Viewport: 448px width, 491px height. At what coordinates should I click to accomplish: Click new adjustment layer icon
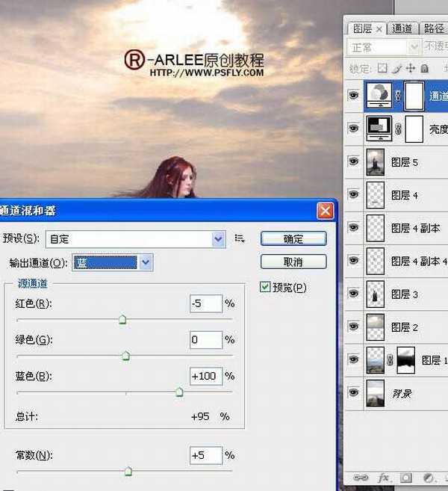click(428, 478)
